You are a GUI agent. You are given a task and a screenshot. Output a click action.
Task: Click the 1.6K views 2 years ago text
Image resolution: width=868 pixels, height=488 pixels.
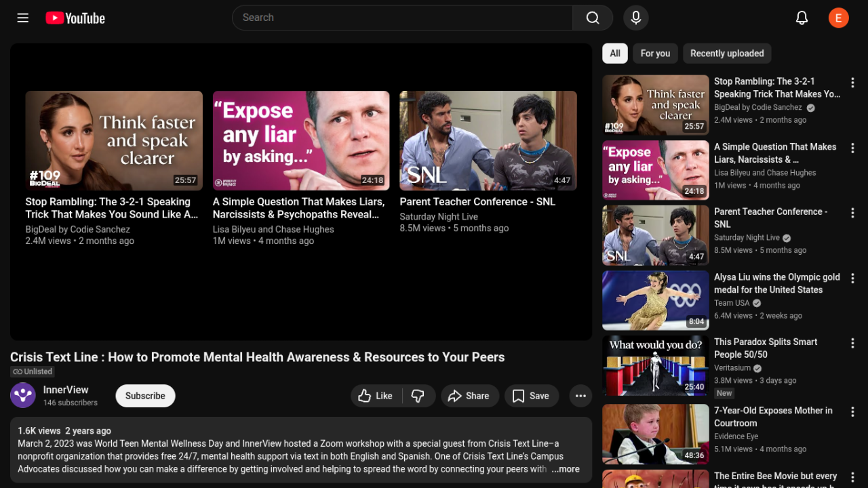pyautogui.click(x=64, y=430)
